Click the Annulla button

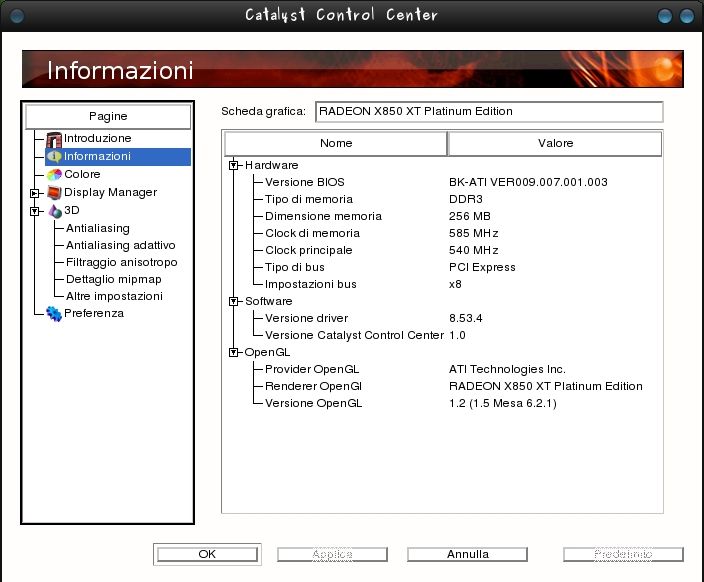(467, 554)
